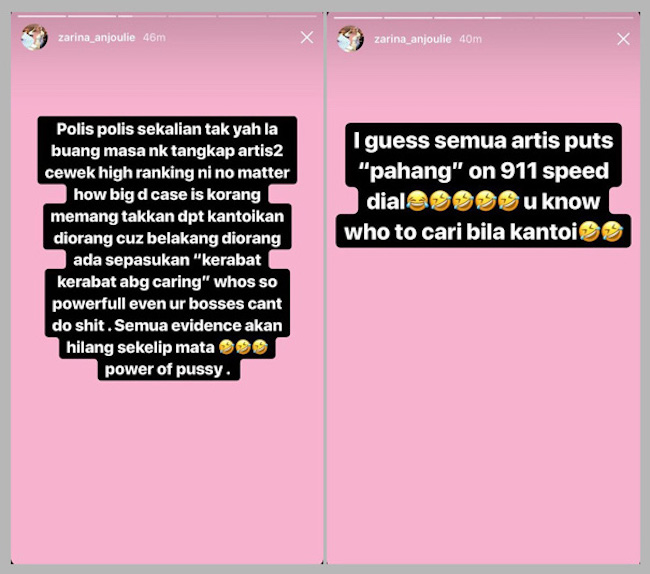
Task: Jump to second progress segment in left story
Action: [92, 16]
